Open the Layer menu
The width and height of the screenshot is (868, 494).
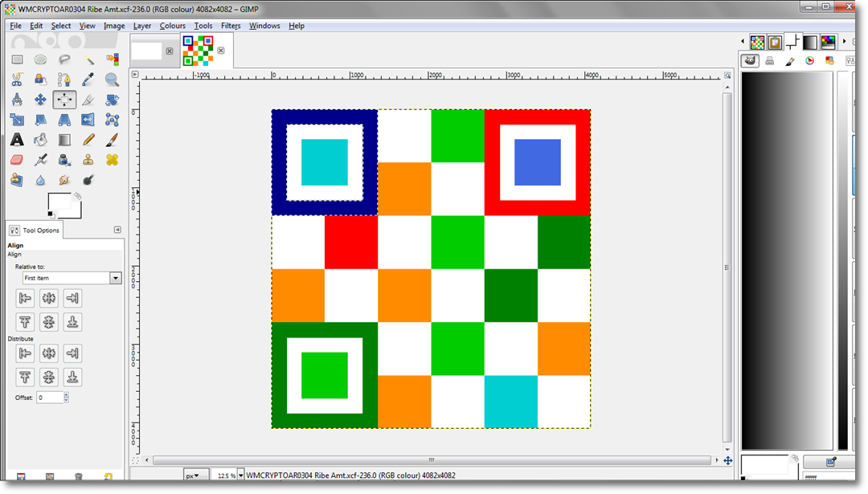coord(141,26)
